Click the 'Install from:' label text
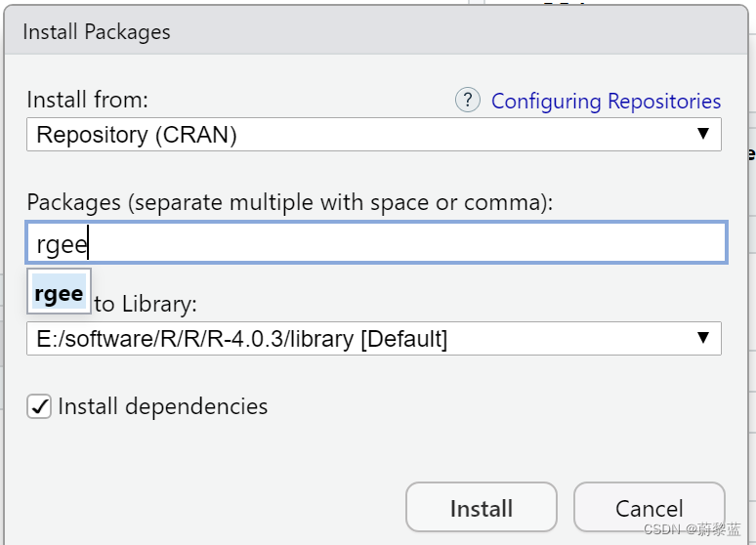The width and height of the screenshot is (756, 545). (x=87, y=100)
